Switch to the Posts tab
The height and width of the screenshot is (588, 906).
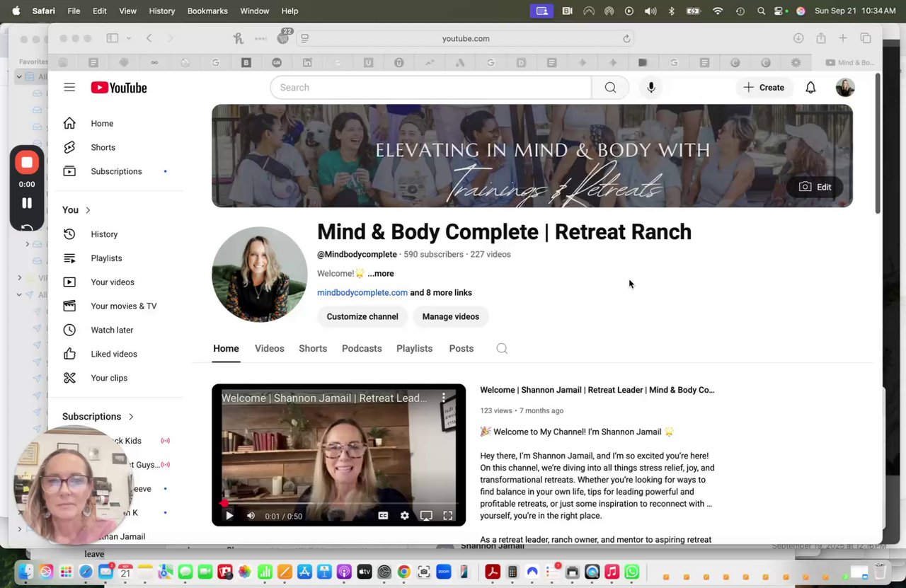(461, 349)
